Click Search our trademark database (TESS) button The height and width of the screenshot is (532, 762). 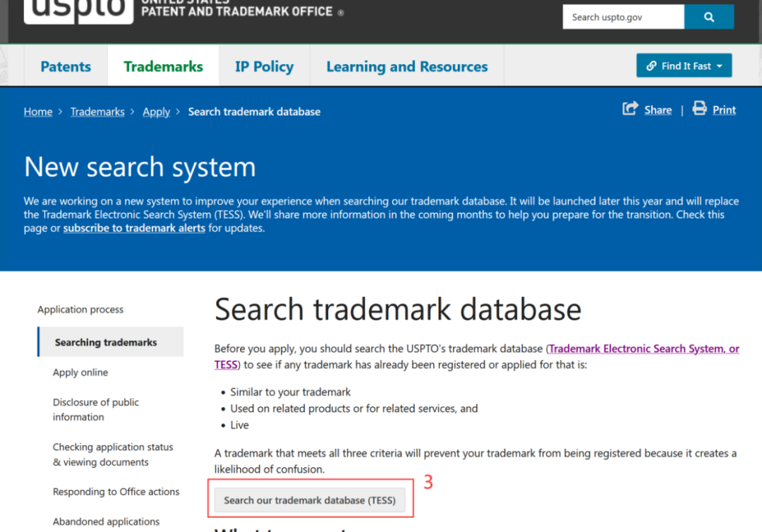pyautogui.click(x=310, y=500)
